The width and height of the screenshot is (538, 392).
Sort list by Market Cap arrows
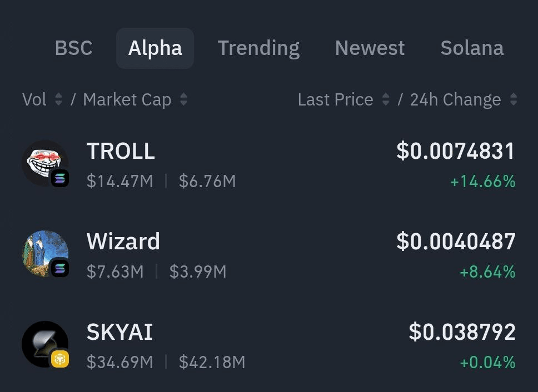[183, 100]
